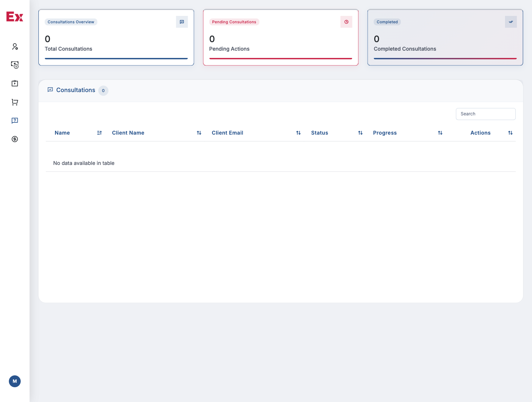
Task: Sort by the Name column sort icon
Action: coord(99,133)
